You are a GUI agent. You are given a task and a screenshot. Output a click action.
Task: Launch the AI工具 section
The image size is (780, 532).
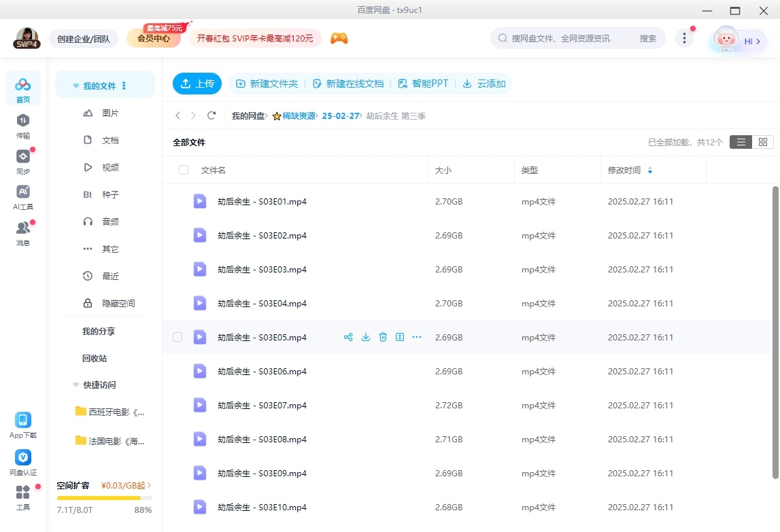click(22, 196)
